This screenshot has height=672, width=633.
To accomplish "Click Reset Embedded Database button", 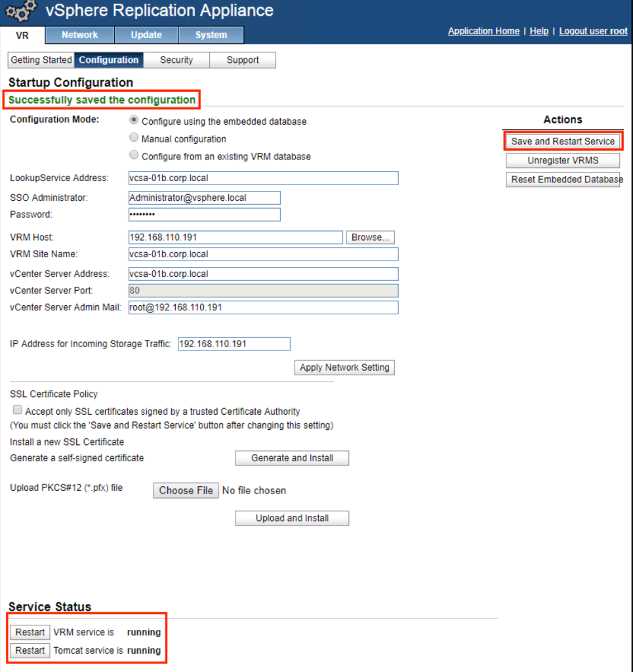I will (x=563, y=180).
